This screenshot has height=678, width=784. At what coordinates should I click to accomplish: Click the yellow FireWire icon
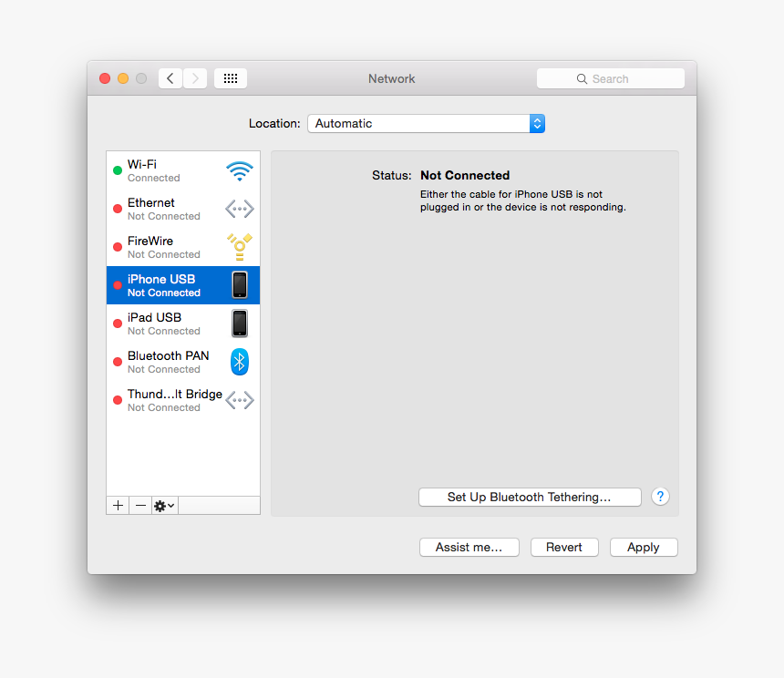click(240, 247)
